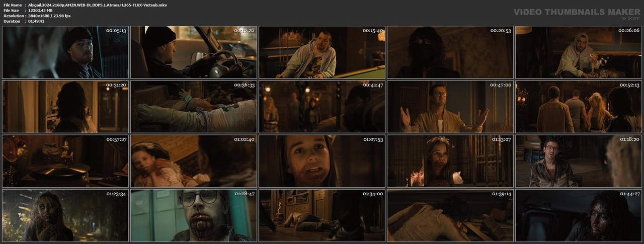Click the resolution value 3840x1600 / 23.98 fps
Viewport: 644px width, 244px height.
point(49,16)
